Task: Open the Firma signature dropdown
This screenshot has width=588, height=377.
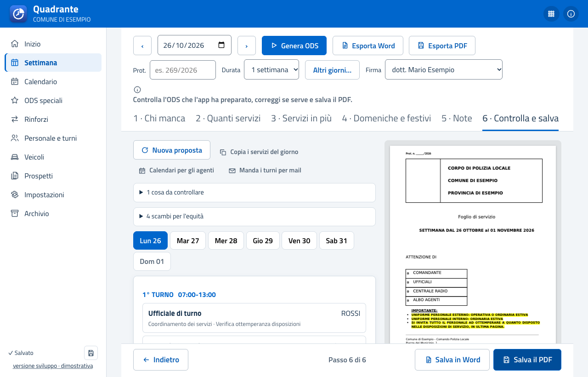Action: tap(444, 69)
